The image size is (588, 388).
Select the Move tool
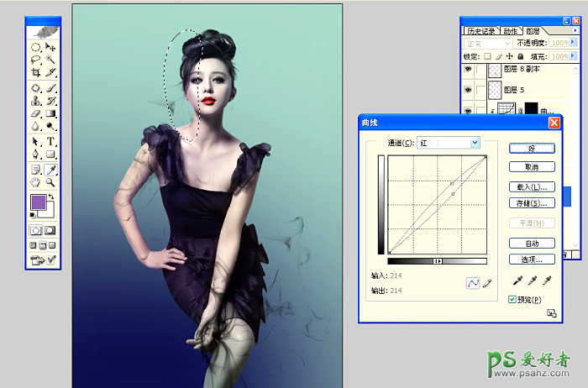tap(50, 47)
